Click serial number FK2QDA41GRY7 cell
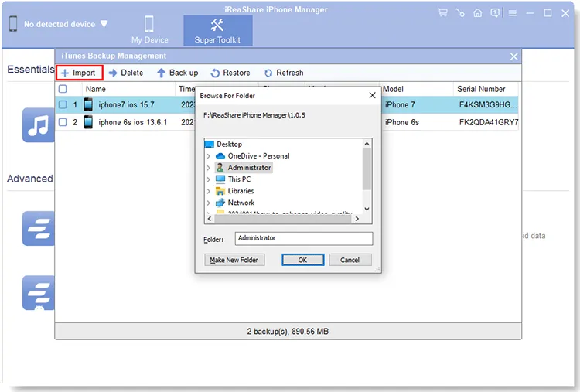Viewport: 580px width, 392px height. pos(488,122)
